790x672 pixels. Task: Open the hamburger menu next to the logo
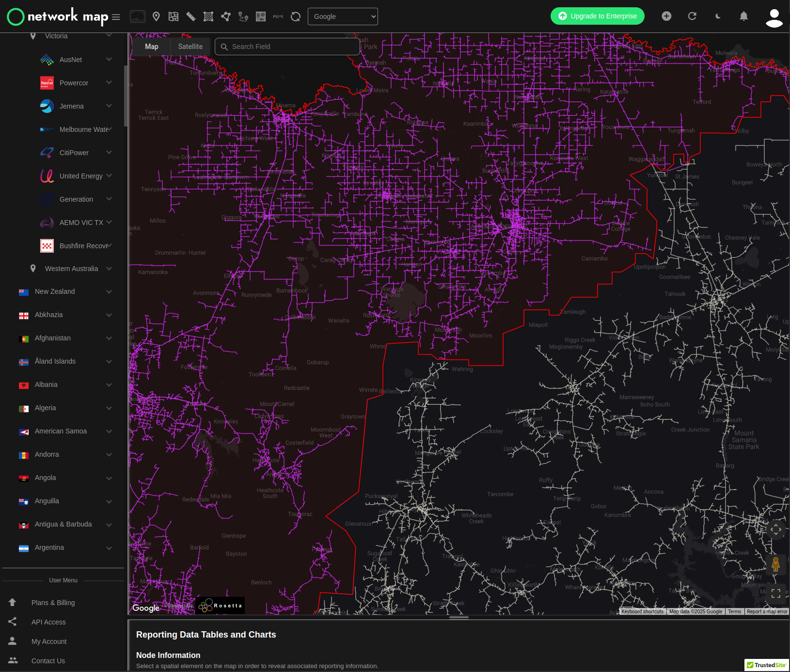(x=116, y=16)
